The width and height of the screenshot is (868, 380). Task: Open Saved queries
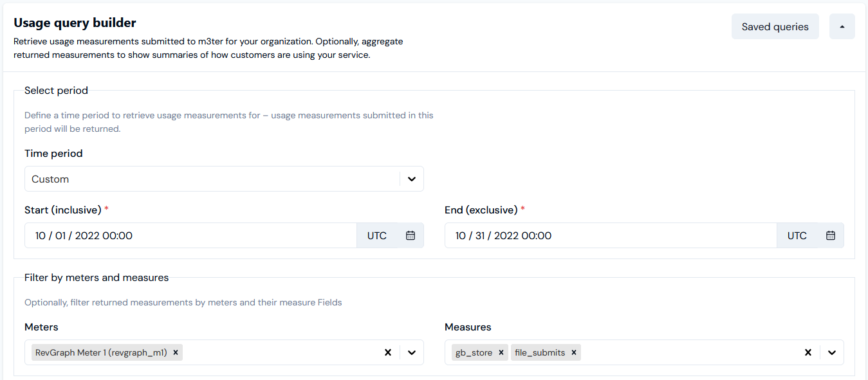click(x=775, y=26)
